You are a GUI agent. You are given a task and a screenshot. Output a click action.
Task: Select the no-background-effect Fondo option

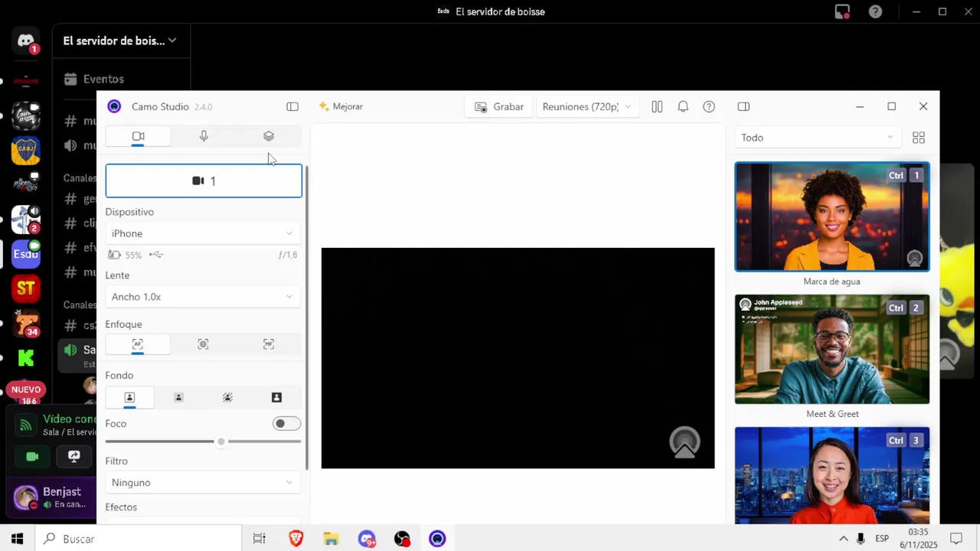[129, 397]
